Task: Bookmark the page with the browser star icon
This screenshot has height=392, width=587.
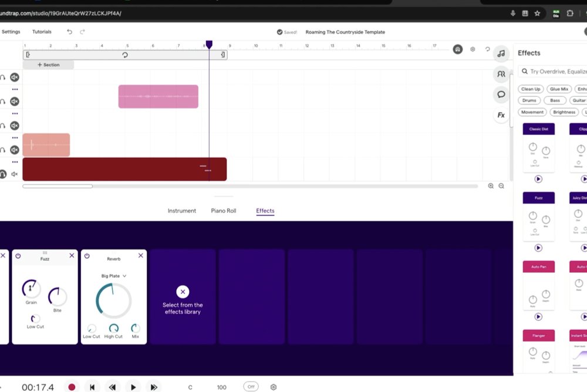Action: tap(537, 13)
